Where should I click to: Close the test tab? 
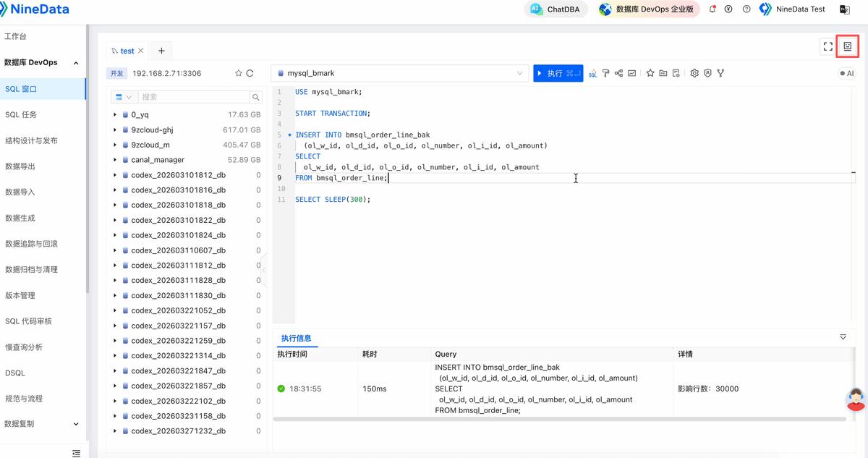(141, 51)
